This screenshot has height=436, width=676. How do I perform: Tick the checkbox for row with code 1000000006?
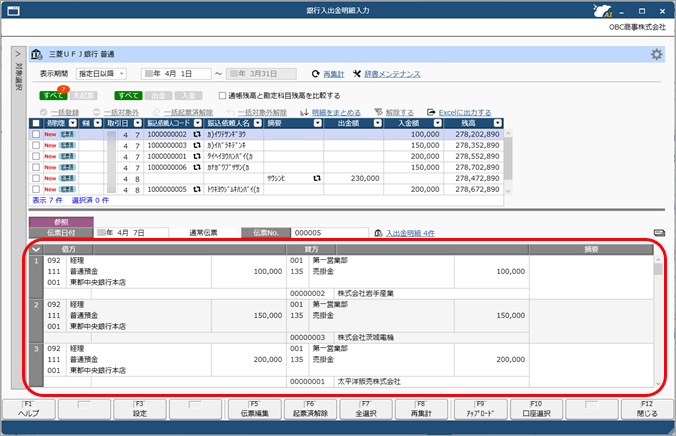(36, 167)
